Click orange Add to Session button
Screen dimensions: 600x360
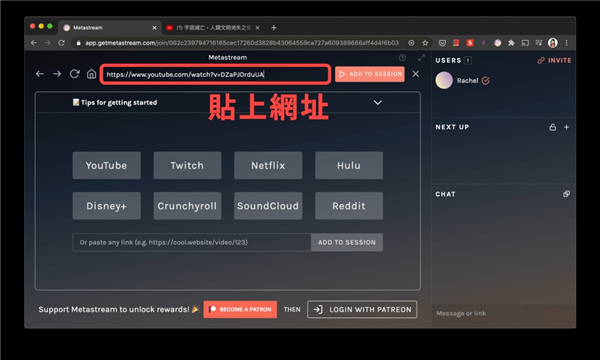pyautogui.click(x=370, y=74)
